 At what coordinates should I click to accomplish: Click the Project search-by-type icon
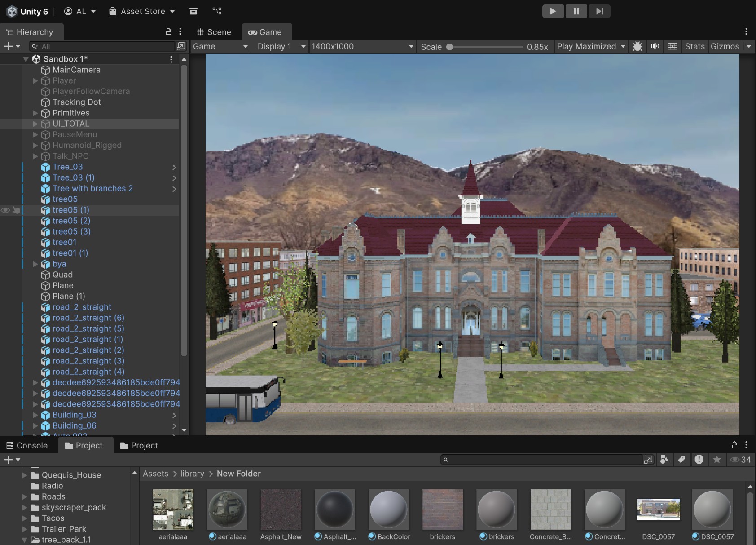[648, 460]
